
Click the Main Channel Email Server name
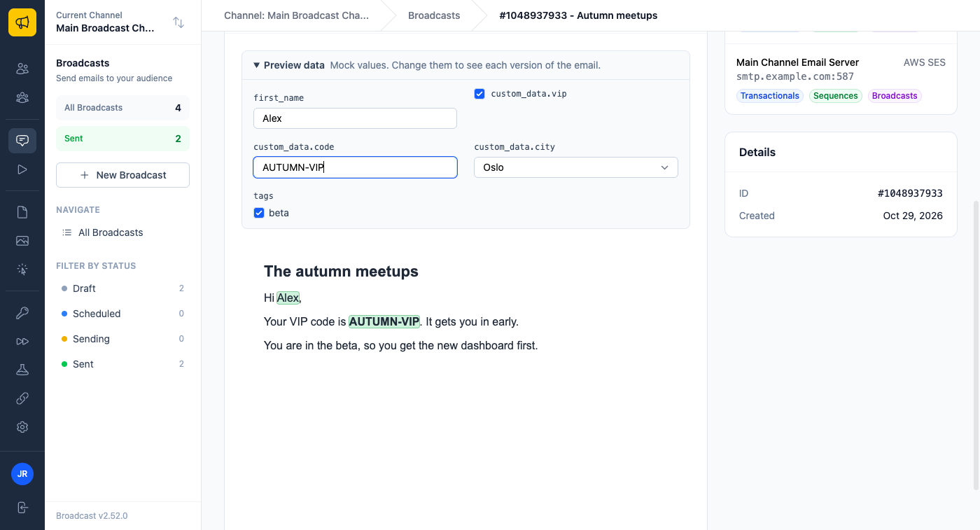click(797, 62)
